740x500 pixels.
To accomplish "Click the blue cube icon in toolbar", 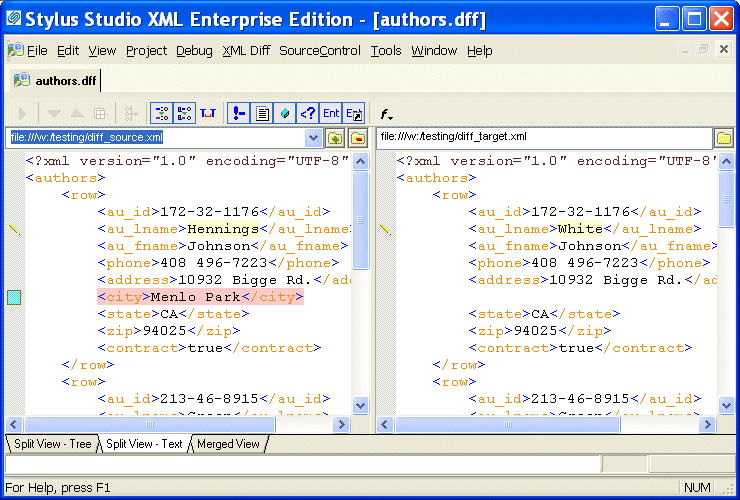I will [285, 114].
